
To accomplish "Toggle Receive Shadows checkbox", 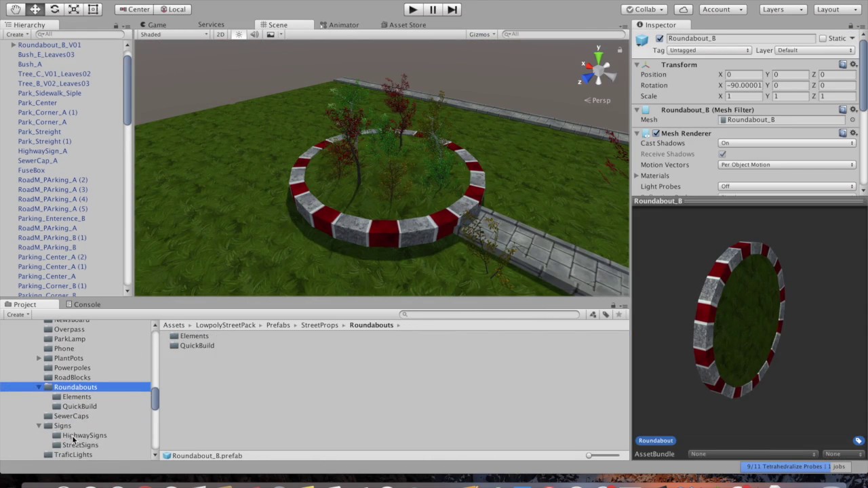I will (x=722, y=154).
